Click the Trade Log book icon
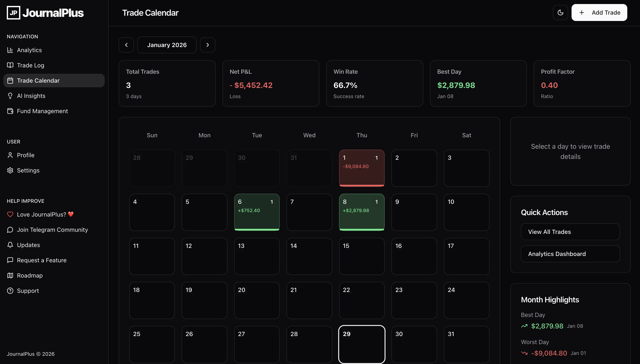Viewport: 640px width, 364px height. [10, 65]
